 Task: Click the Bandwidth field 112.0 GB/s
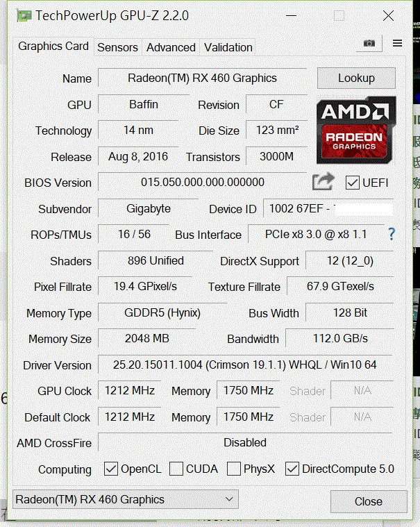(x=339, y=338)
